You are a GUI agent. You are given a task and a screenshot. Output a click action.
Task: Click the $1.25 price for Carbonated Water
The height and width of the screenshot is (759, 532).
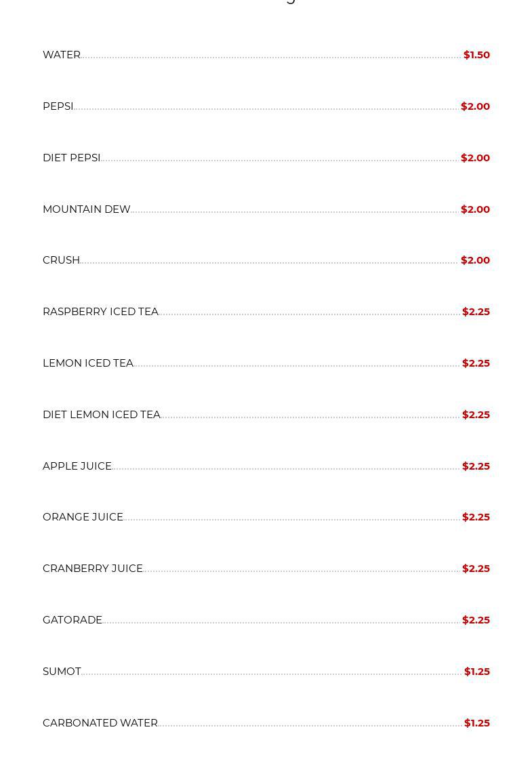[x=476, y=723]
